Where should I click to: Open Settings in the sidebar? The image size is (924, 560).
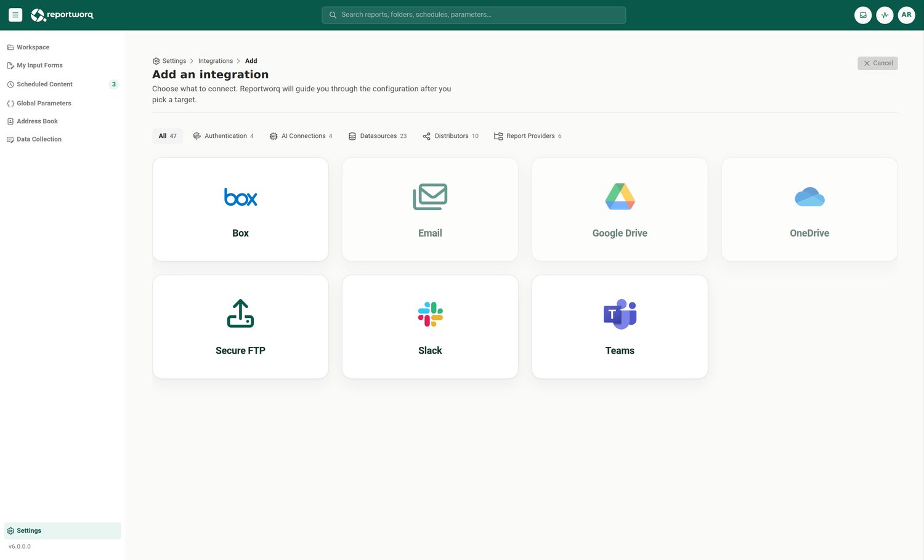[62, 530]
